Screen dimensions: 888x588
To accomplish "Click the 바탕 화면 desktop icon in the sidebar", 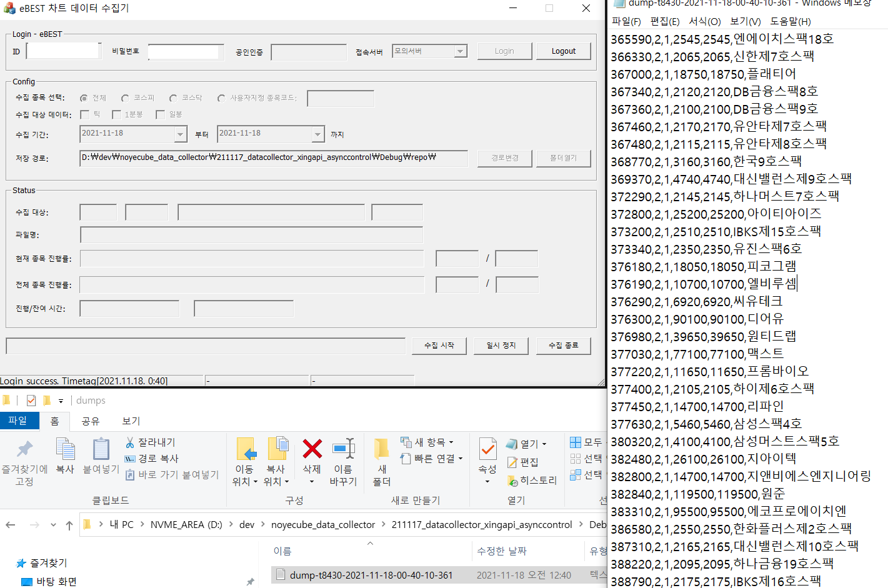I will point(26,582).
